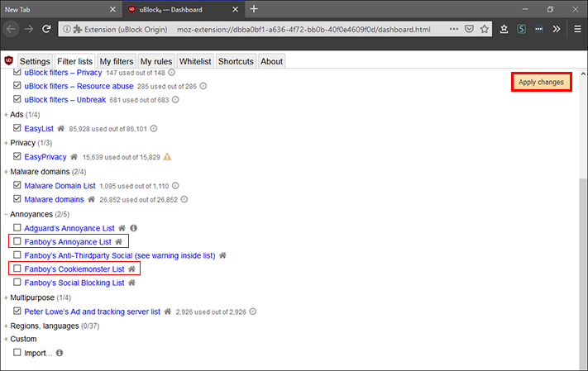Screen dimensions: 588x371
Task: Click the dark extension icon with dots
Action: 539,29
